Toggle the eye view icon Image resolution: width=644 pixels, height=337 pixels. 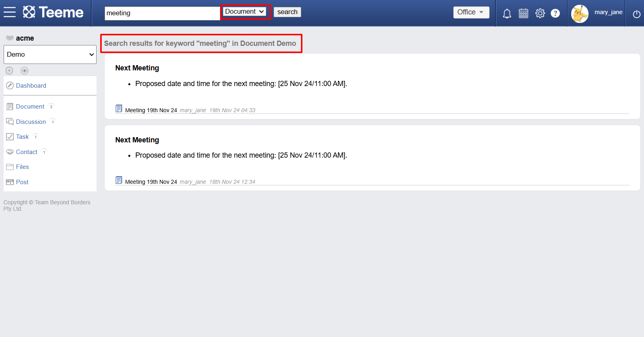point(25,71)
